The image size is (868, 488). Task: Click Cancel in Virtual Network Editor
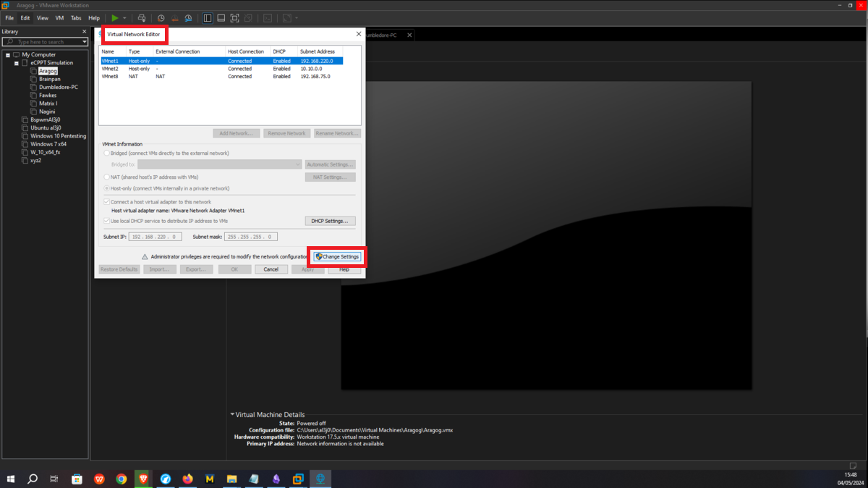(271, 269)
